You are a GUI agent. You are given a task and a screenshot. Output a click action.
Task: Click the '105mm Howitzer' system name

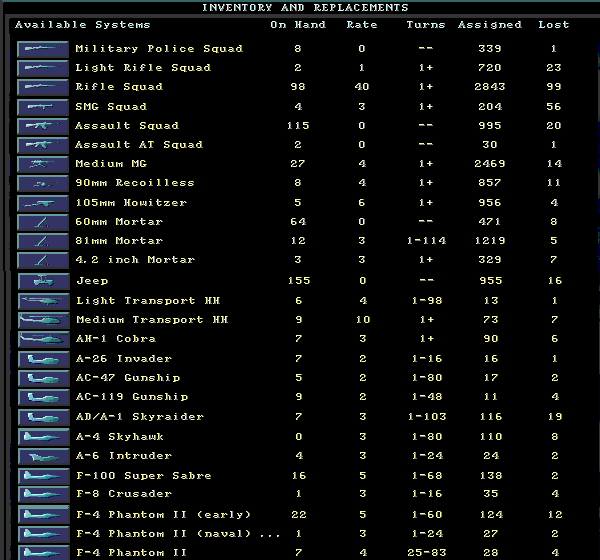point(131,203)
